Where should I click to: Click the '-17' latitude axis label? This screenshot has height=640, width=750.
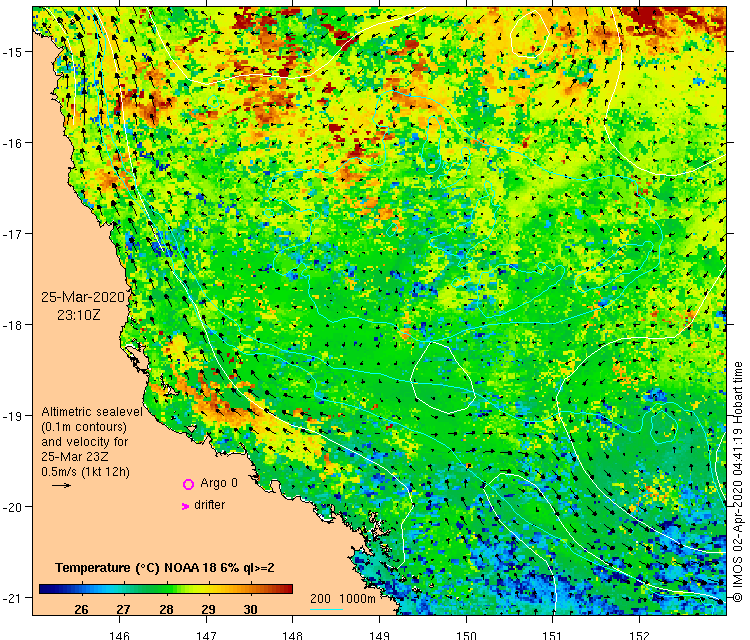11,233
